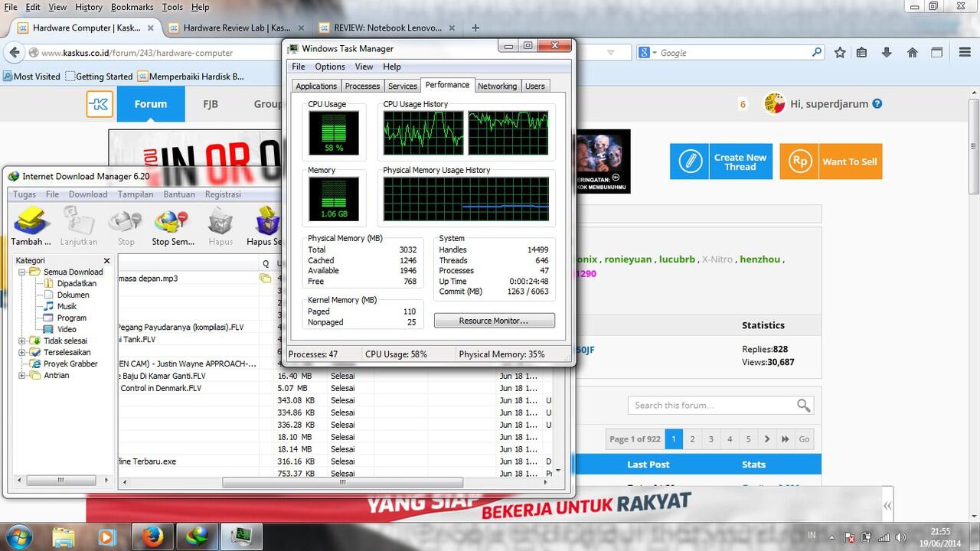Click the greyed Hapus icon in IDM toolbar

[x=220, y=222]
